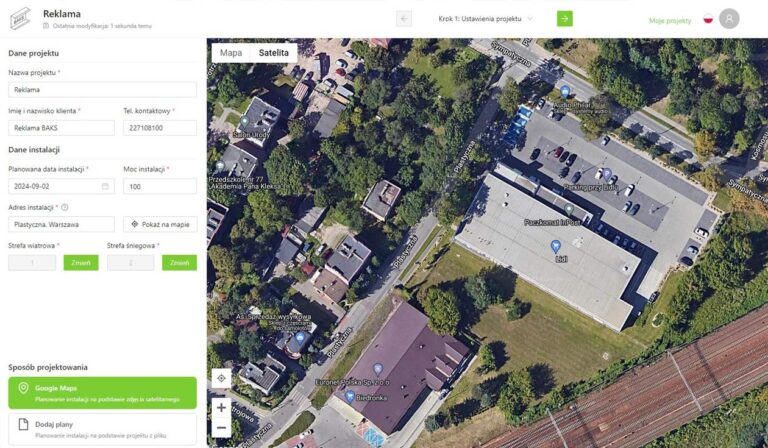Open user profile avatar
Image resolution: width=768 pixels, height=448 pixels.
(729, 19)
